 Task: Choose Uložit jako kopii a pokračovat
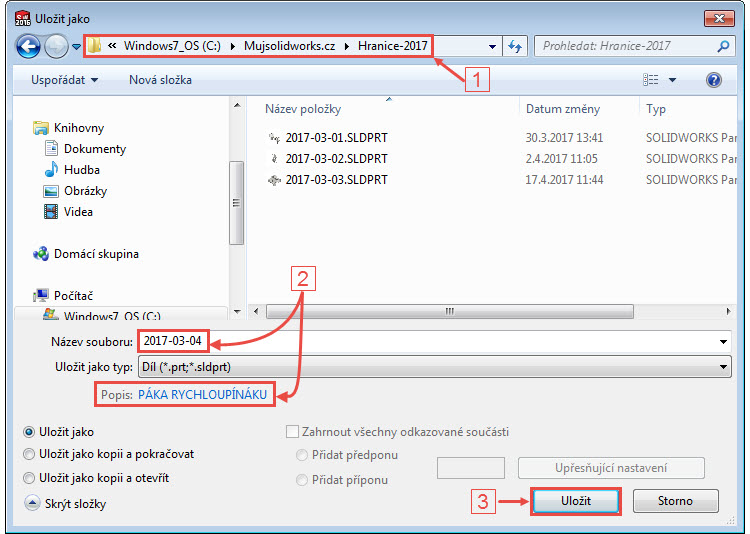(x=30, y=454)
